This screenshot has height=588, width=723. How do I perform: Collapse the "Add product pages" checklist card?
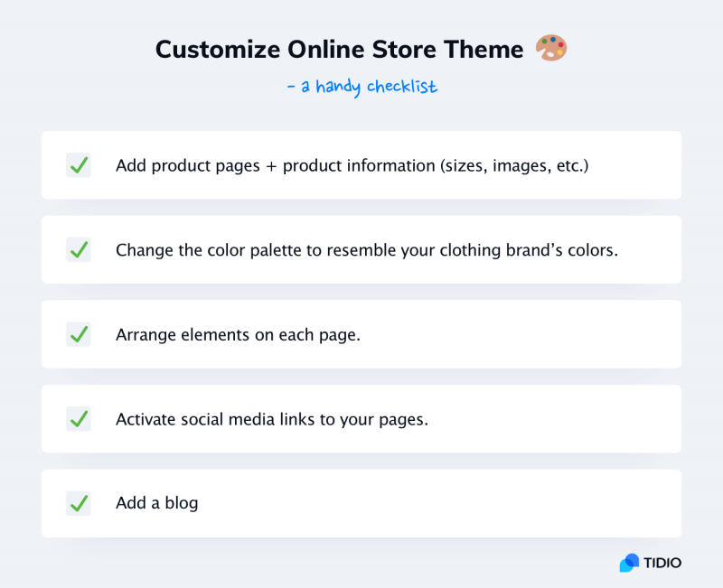[361, 165]
